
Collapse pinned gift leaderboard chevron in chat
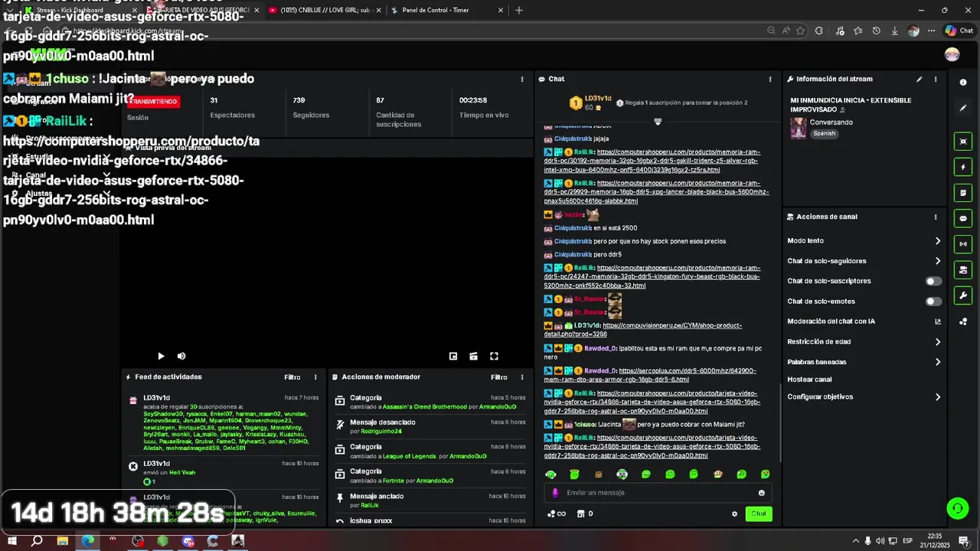[x=658, y=122]
